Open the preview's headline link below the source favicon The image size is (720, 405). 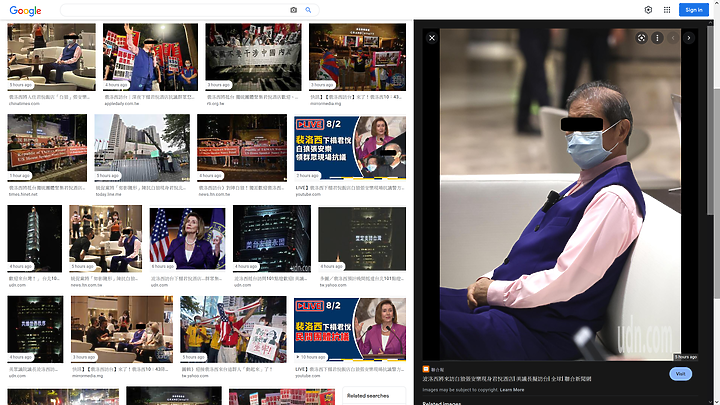pyautogui.click(x=507, y=379)
